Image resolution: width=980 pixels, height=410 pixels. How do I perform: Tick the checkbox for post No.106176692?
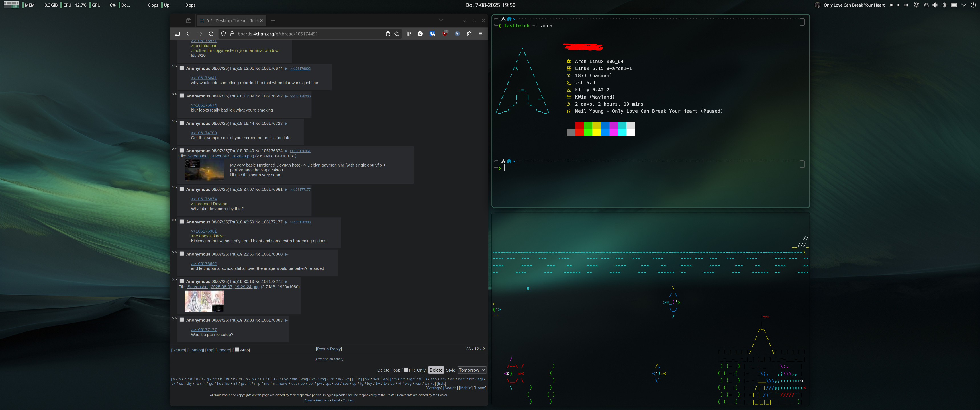(x=182, y=95)
